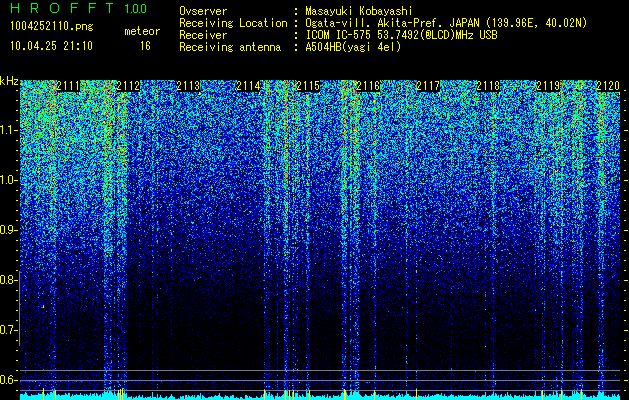
Task: Click the date stamp 10.04.25 21:10
Action: click(x=51, y=46)
